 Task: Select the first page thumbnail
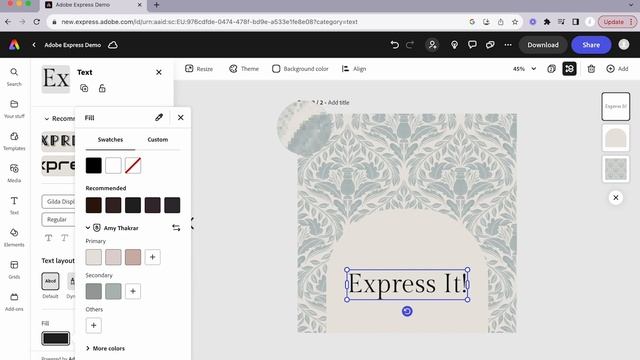(616, 107)
